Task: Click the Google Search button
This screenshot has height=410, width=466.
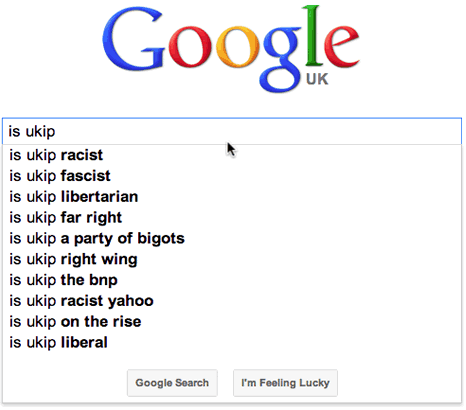Action: (x=172, y=383)
